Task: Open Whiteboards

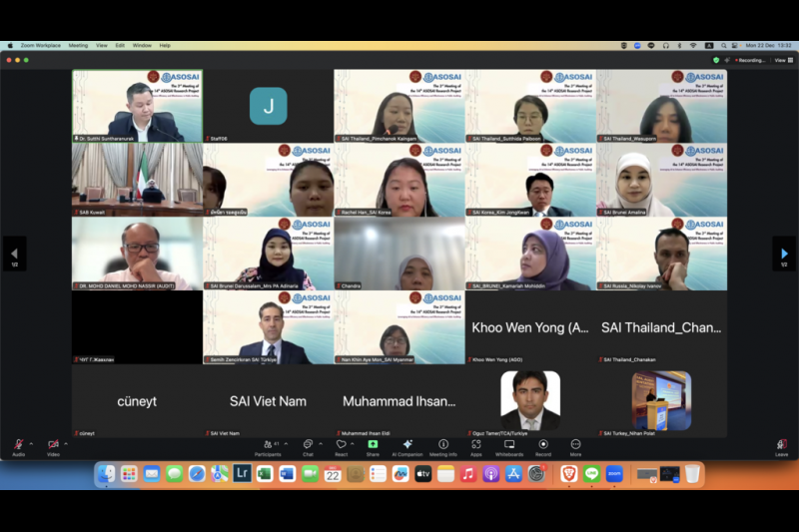Action: [x=508, y=446]
